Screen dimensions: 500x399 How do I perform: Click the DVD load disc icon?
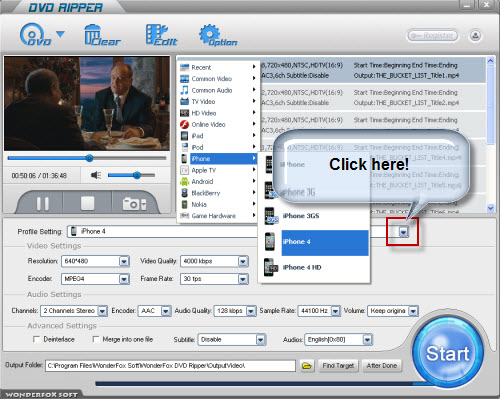tap(35, 34)
